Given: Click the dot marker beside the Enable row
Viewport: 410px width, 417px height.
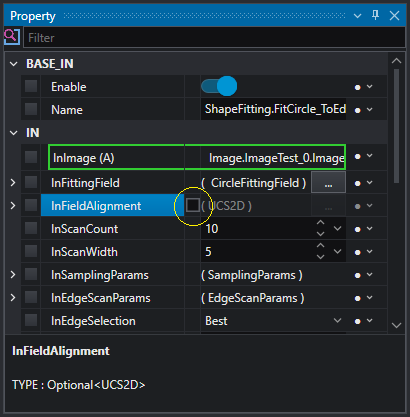Looking at the screenshot, I should pos(358,87).
